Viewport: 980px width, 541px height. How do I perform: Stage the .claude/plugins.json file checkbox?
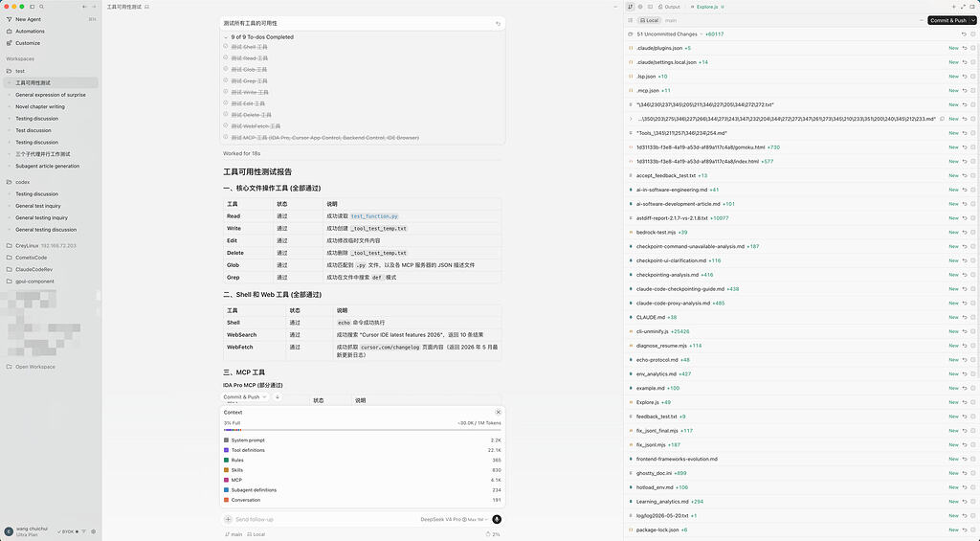click(973, 48)
